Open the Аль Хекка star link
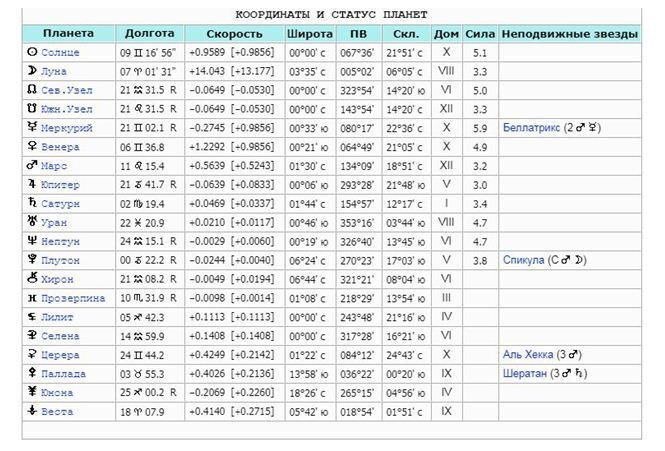The image size is (665, 451). [x=528, y=355]
